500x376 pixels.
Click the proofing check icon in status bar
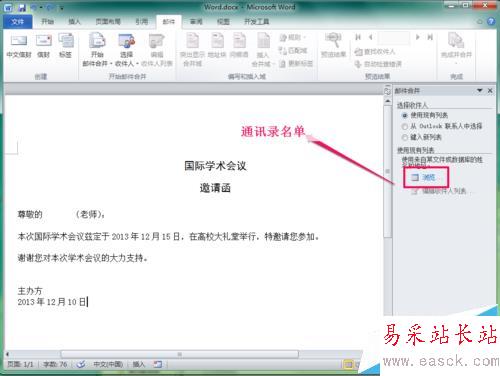pyautogui.click(x=81, y=364)
